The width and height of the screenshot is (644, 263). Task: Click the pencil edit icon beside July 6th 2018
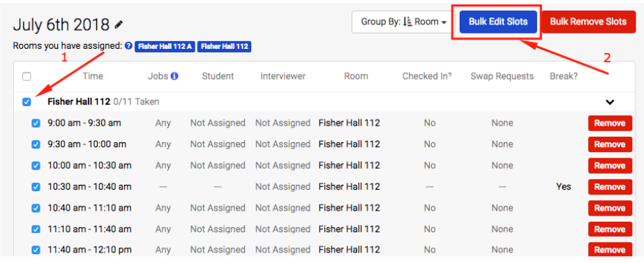click(x=119, y=24)
